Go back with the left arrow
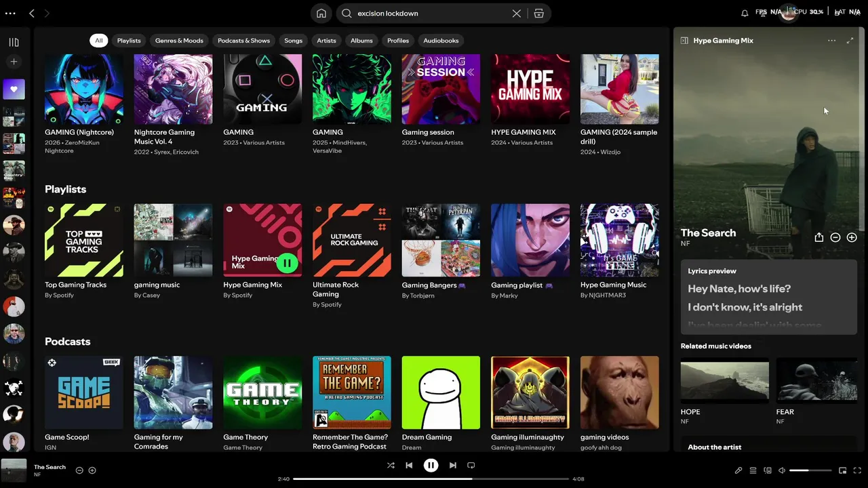Image resolution: width=868 pixels, height=488 pixels. coord(32,13)
